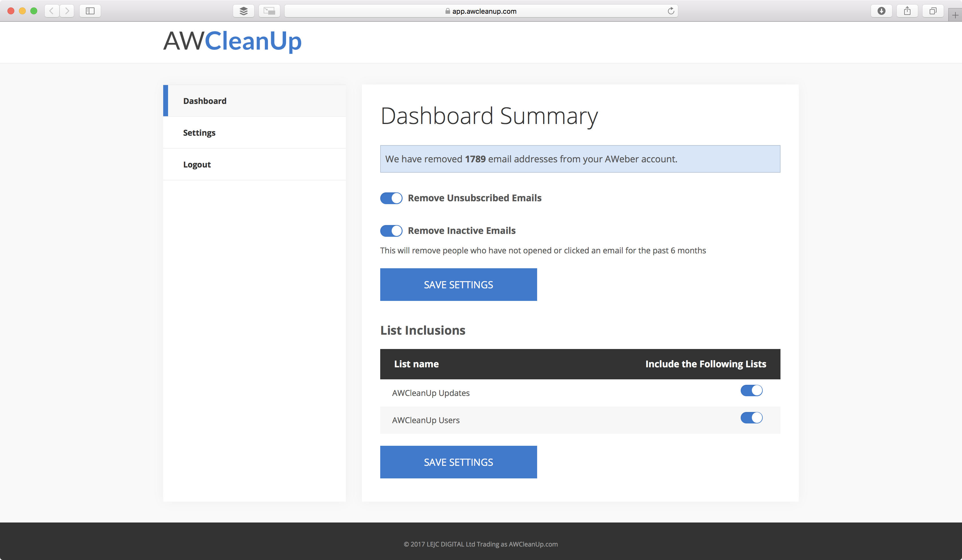
Task: Save settings below the email removal toggles
Action: click(x=458, y=284)
